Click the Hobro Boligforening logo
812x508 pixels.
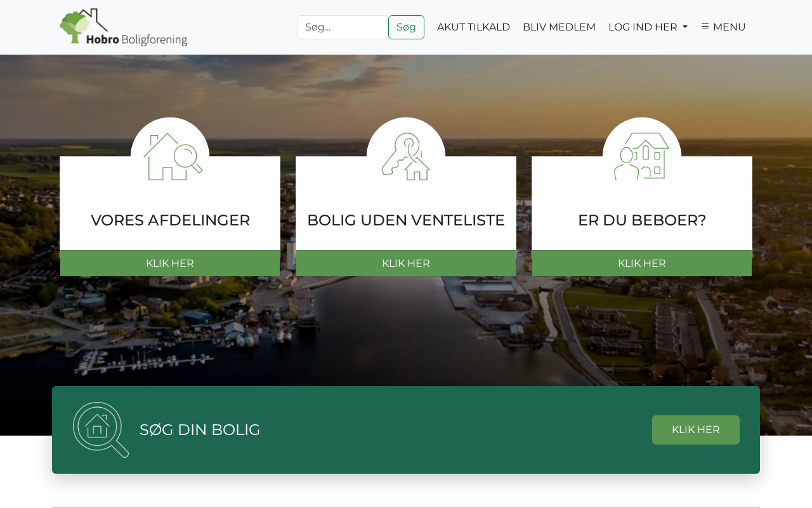point(124,27)
